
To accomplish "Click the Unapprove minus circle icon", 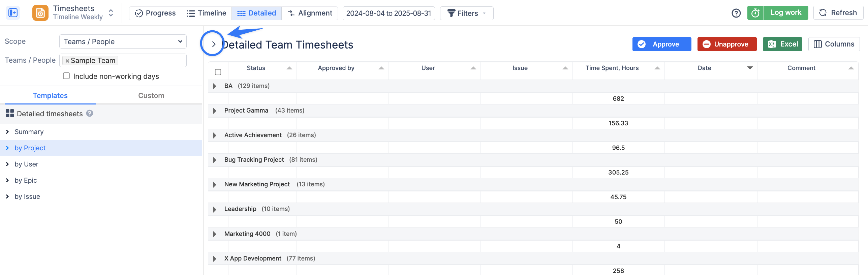I will point(706,44).
